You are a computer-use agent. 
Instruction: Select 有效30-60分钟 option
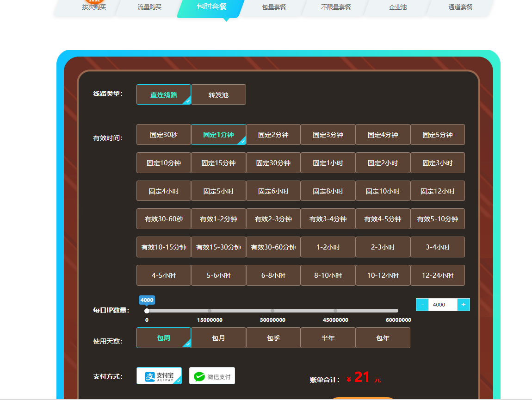point(273,247)
